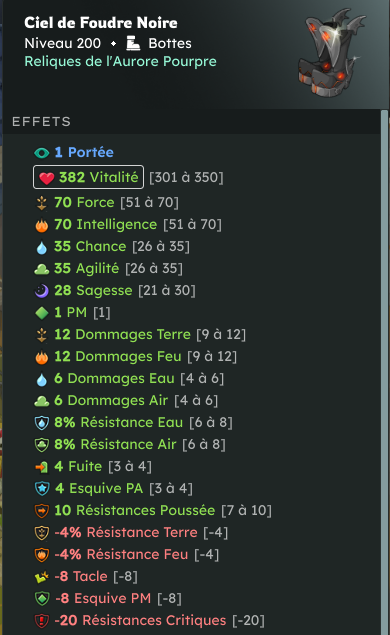Click the green diamond PM icon
Screen dimensions: 390x635
42,313
